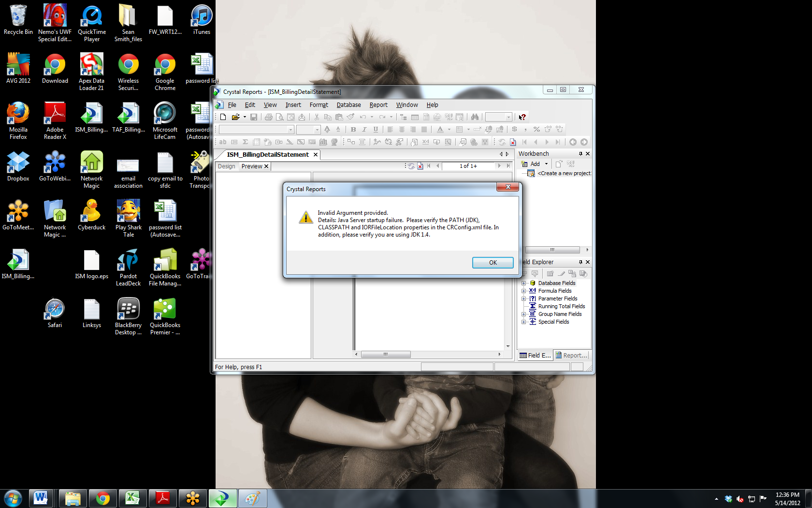812x508 pixels.
Task: Open the Print icon
Action: point(268,117)
